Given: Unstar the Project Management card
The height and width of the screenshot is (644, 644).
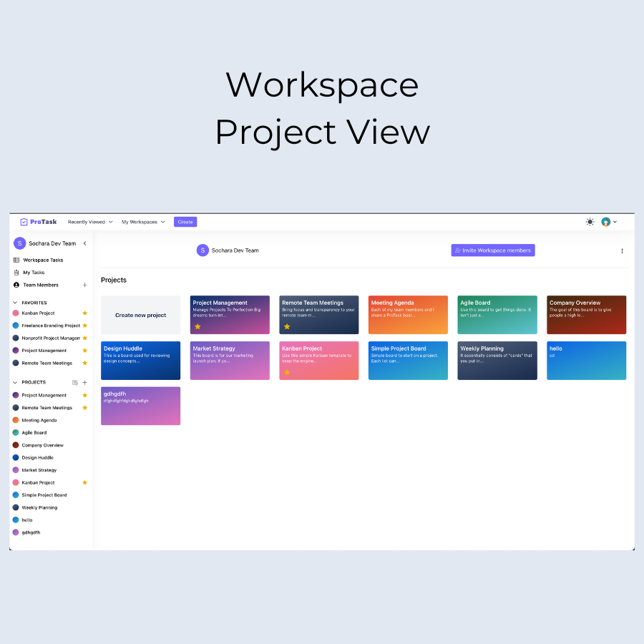Looking at the screenshot, I should [197, 326].
